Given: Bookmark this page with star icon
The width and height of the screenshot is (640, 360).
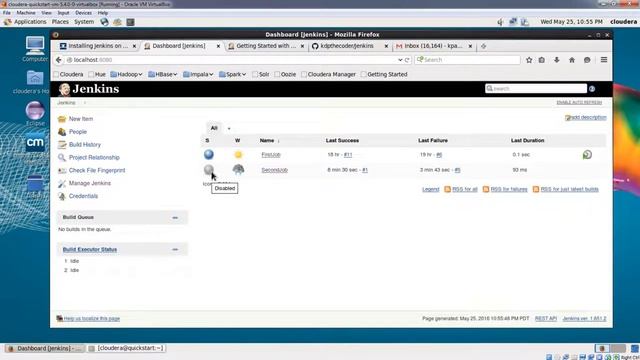Looking at the screenshot, I should click(529, 60).
